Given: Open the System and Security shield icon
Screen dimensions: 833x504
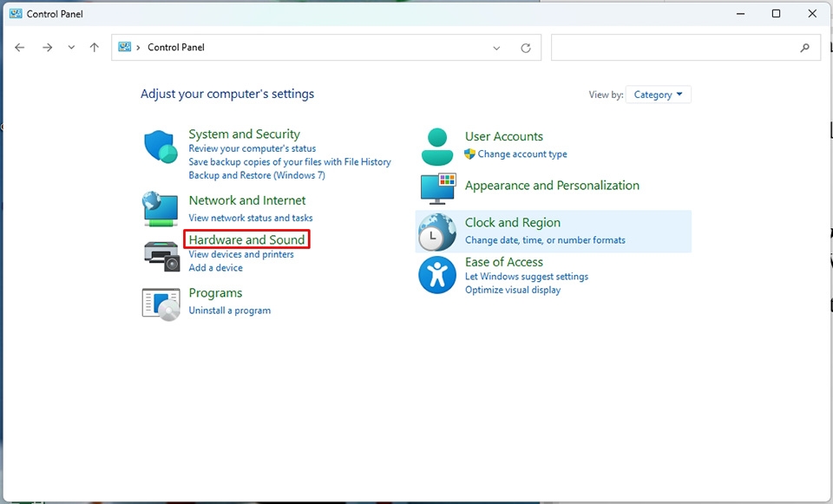Looking at the screenshot, I should 161,147.
